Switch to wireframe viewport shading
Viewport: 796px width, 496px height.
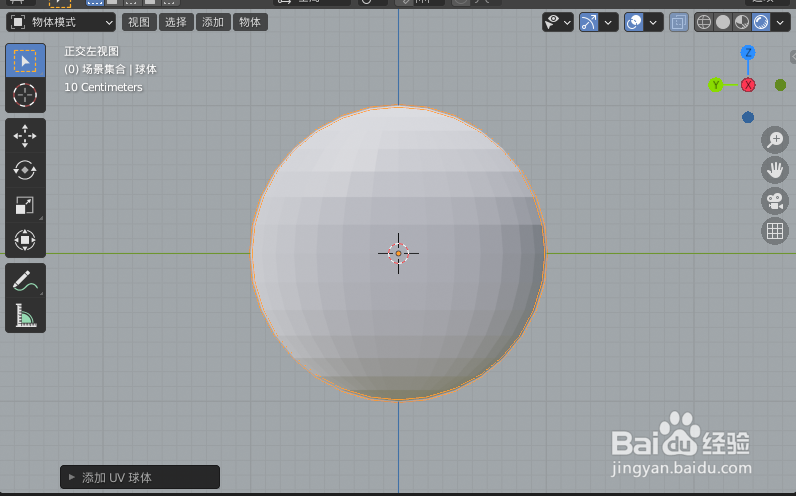click(x=704, y=22)
